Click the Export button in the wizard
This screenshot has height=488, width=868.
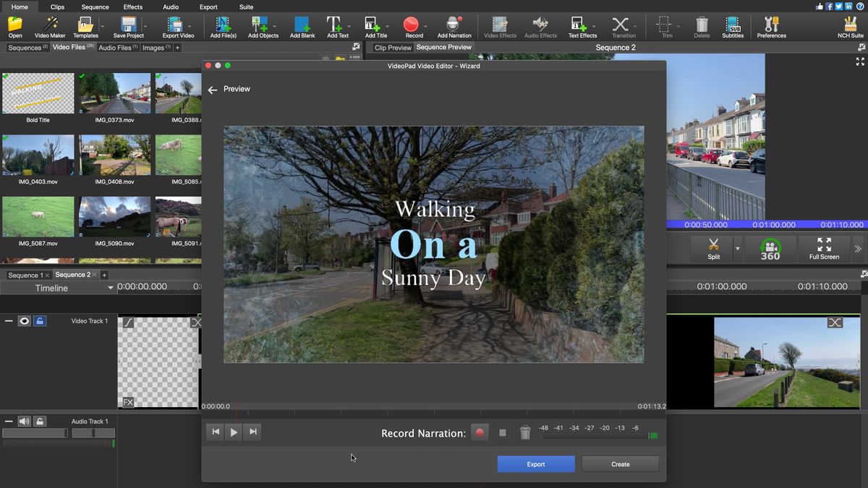[x=535, y=463]
